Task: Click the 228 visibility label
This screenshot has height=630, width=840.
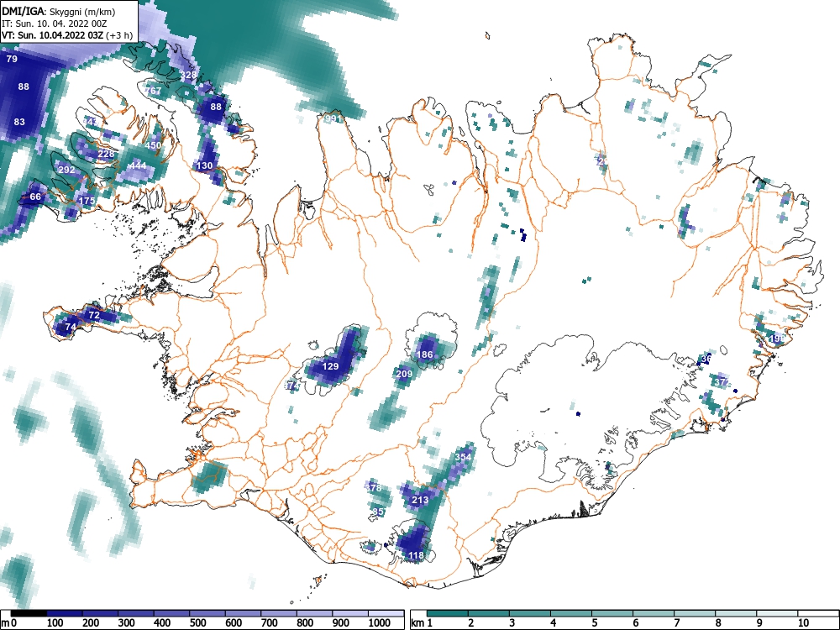Action: [x=106, y=154]
